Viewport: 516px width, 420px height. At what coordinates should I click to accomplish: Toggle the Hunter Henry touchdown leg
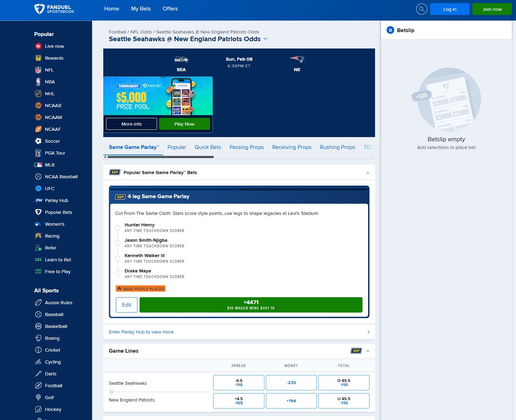coord(118,228)
